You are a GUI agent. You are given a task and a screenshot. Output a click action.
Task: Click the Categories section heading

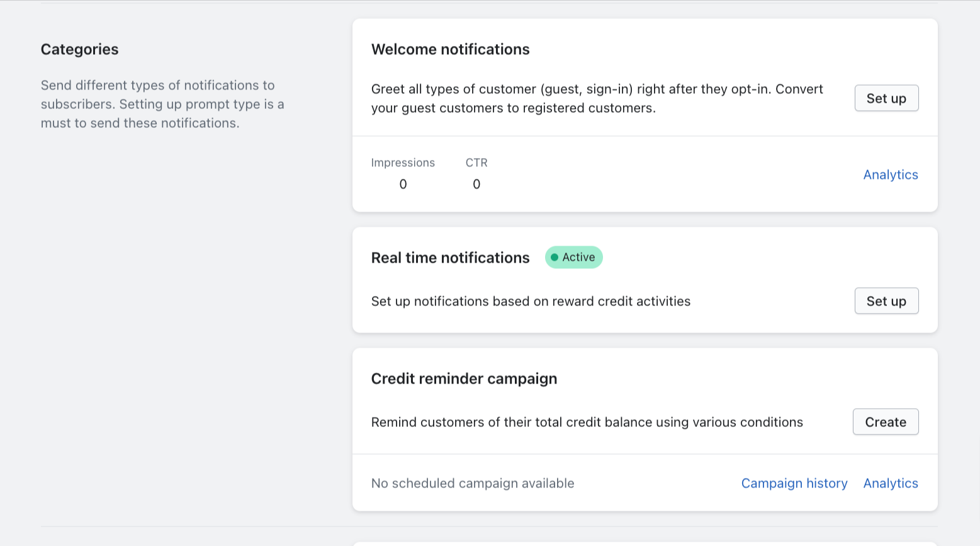[x=79, y=49]
